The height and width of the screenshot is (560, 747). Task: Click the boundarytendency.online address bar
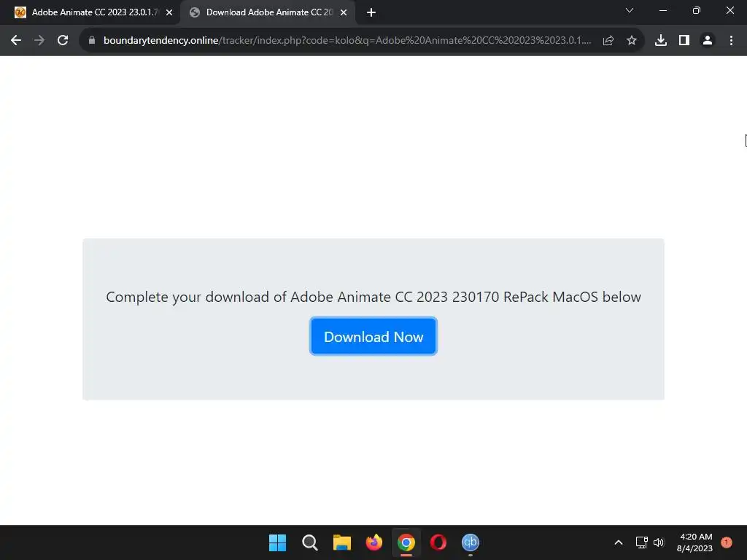pos(347,41)
